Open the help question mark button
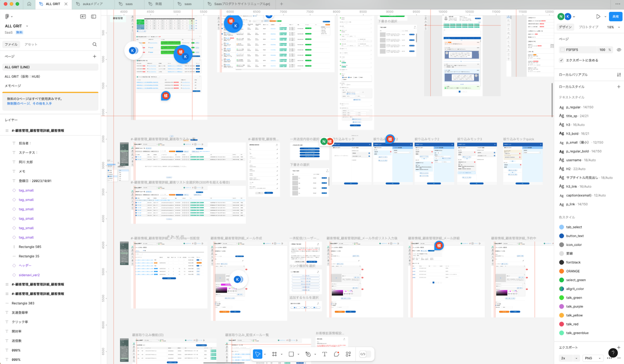 [x=613, y=353]
